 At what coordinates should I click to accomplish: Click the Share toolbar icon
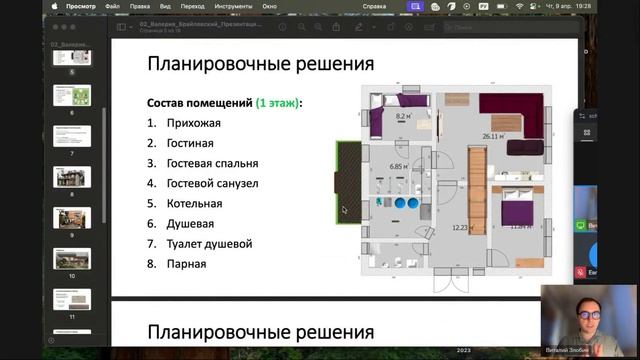click(336, 27)
